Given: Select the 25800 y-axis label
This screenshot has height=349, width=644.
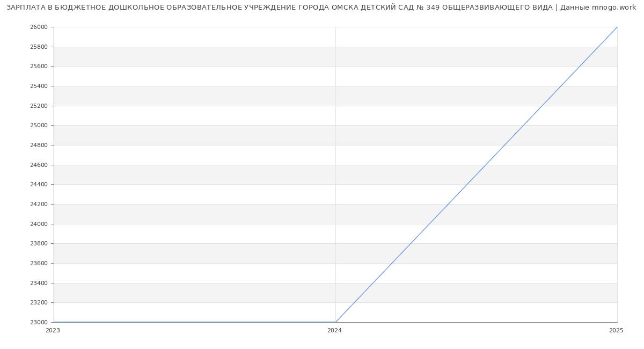Looking at the screenshot, I should [x=39, y=47].
